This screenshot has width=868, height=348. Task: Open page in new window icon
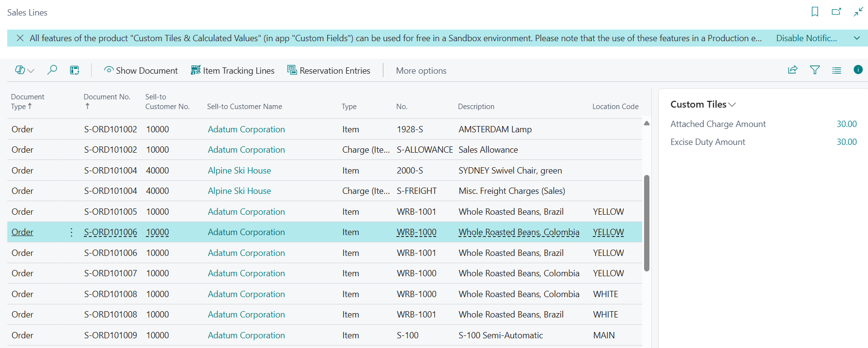point(836,12)
